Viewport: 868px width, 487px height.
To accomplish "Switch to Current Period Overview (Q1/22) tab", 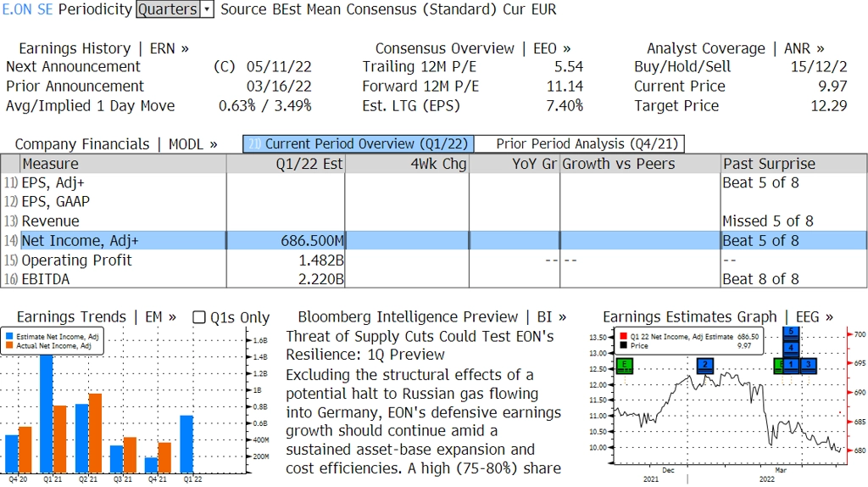I will [359, 144].
